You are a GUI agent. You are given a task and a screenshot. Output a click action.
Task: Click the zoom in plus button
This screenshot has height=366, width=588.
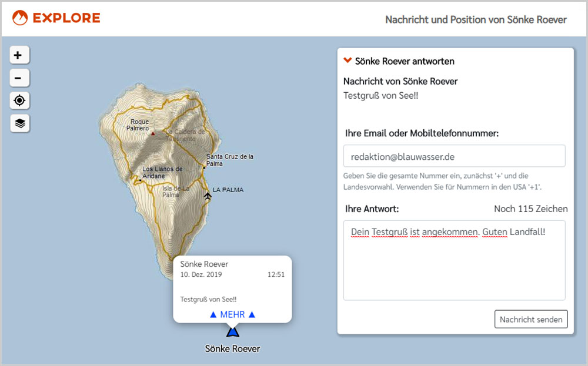pyautogui.click(x=19, y=55)
